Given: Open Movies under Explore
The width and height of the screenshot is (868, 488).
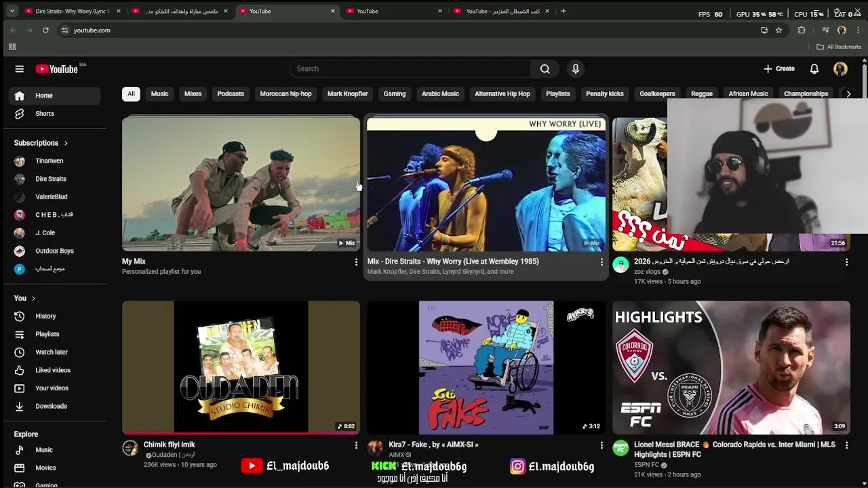Looking at the screenshot, I should point(54,468).
